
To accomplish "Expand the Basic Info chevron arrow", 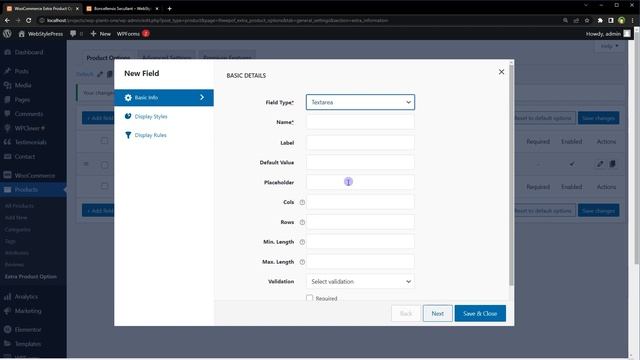I will click(x=202, y=98).
